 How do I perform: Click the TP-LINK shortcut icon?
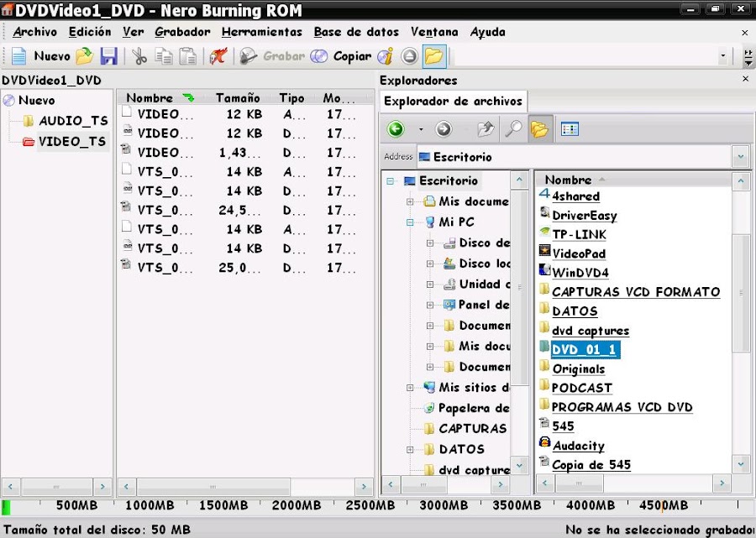point(544,232)
